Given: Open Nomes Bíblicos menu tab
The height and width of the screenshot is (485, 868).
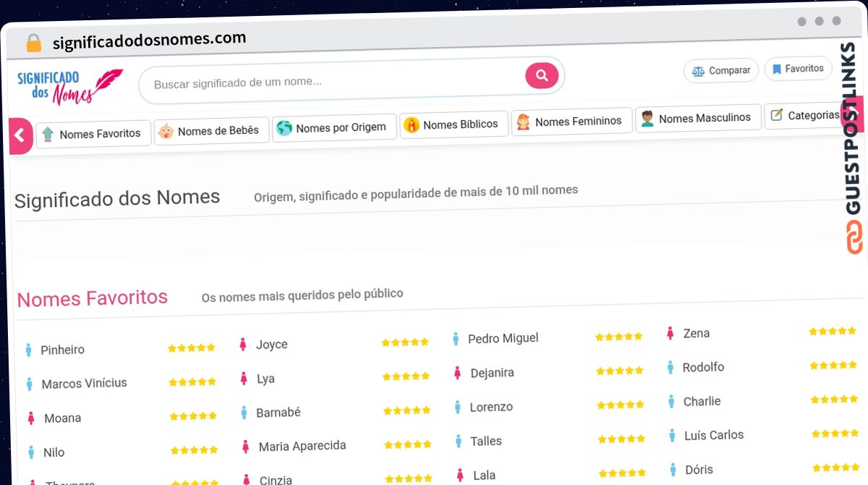Looking at the screenshot, I should click(x=454, y=125).
